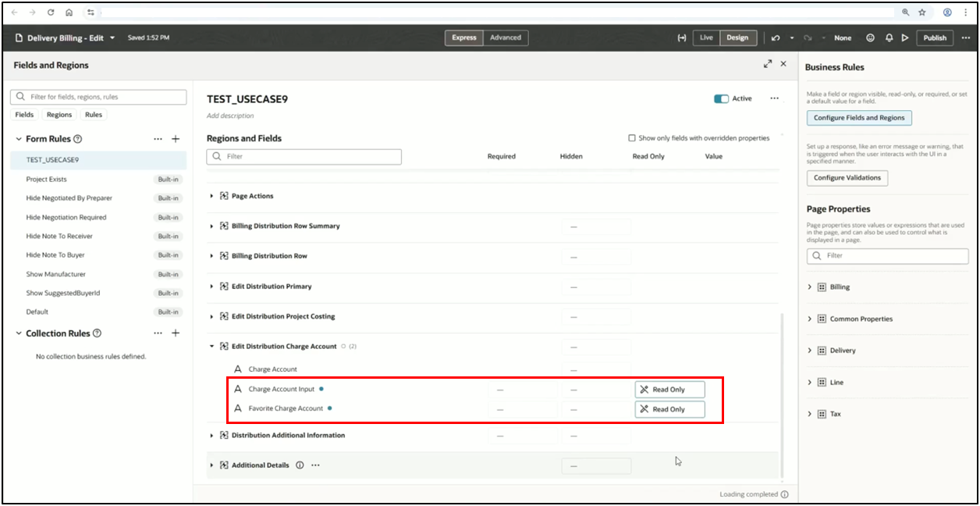Open the feedback smiley icon
Image resolution: width=980 pixels, height=506 pixels.
[871, 37]
